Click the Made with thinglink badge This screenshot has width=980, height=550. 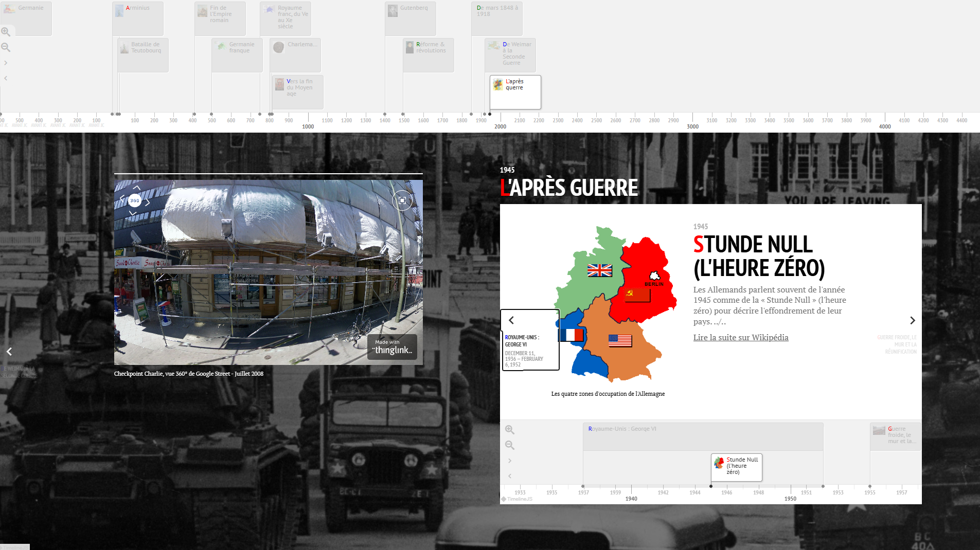pyautogui.click(x=392, y=347)
